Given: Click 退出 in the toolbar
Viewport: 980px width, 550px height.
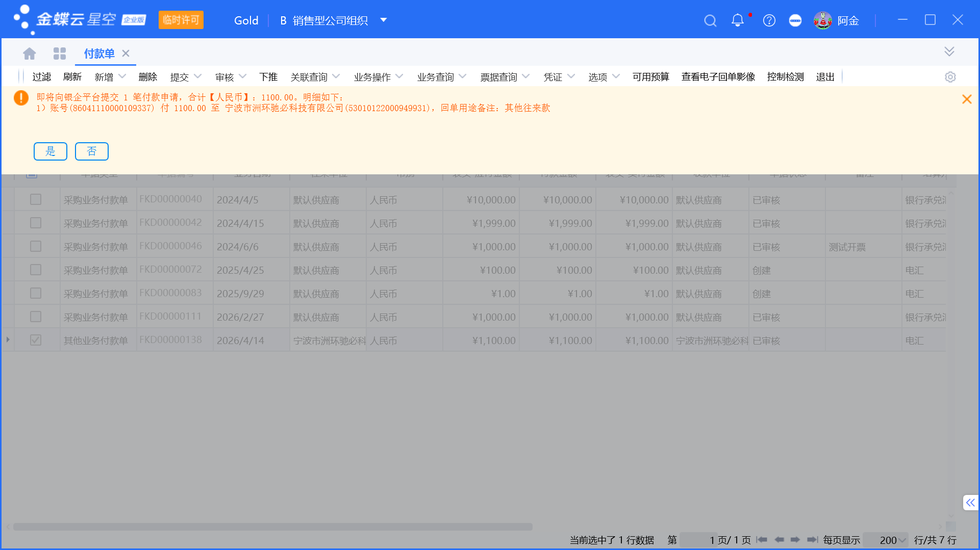Looking at the screenshot, I should [825, 77].
